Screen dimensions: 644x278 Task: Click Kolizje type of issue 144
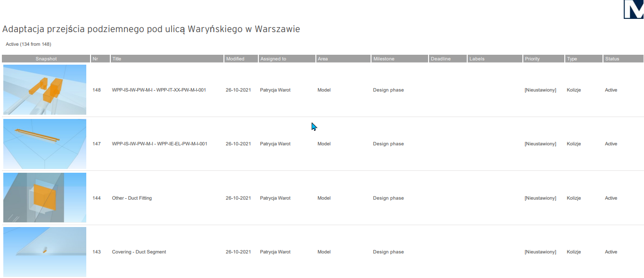(x=574, y=198)
